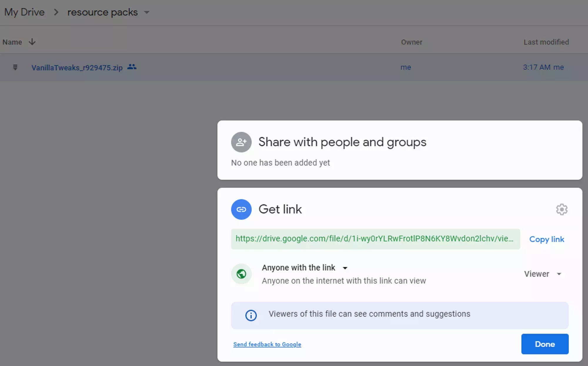Click the descending sort arrow next to Name
Screen dimensions: 588x366
coord(32,42)
